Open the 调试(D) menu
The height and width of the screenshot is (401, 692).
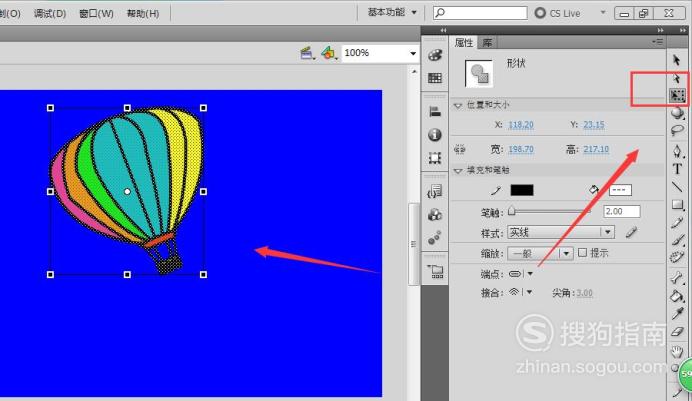50,13
